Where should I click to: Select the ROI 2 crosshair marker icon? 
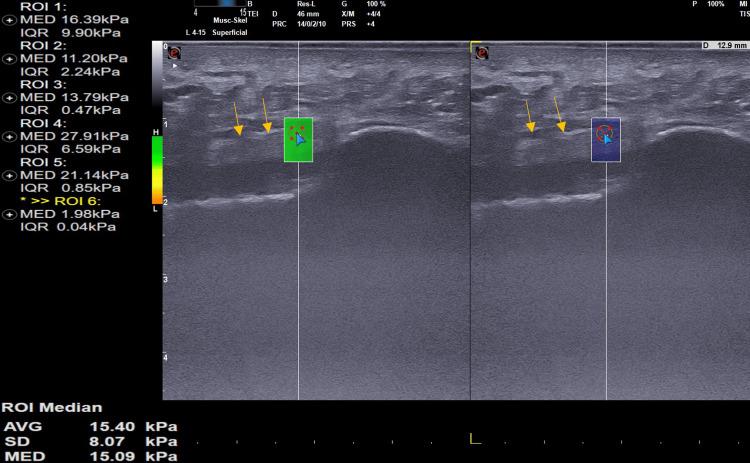(x=10, y=59)
